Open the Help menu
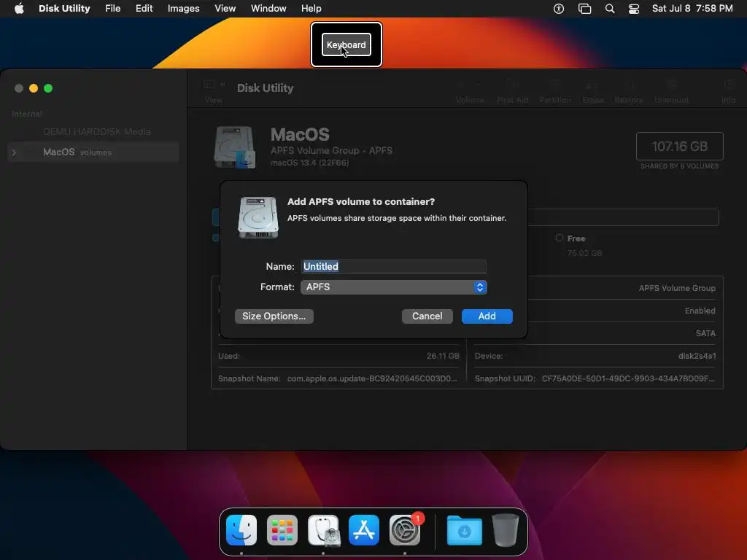747x560 pixels. tap(311, 9)
